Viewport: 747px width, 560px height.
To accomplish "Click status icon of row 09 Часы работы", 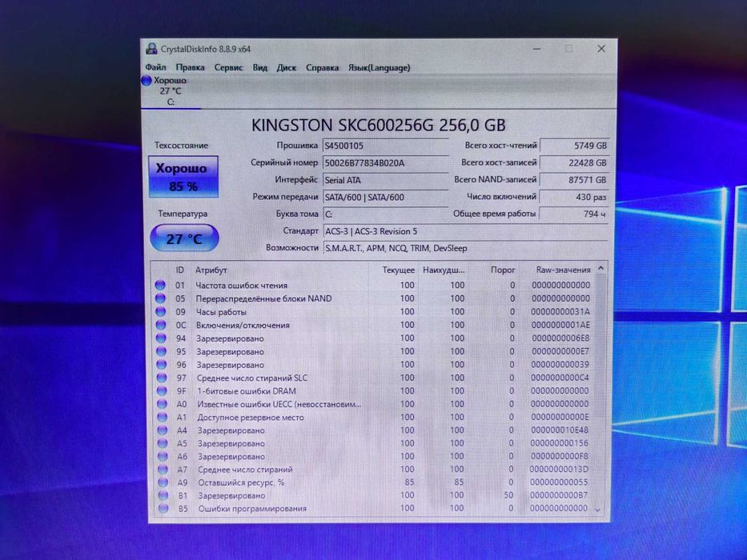I will [x=161, y=312].
